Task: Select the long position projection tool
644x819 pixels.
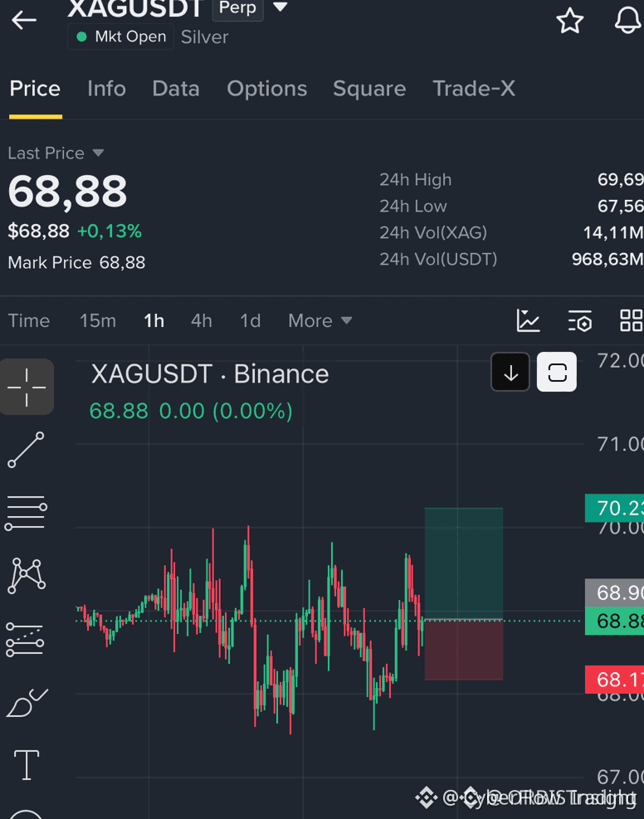Action: tap(25, 639)
